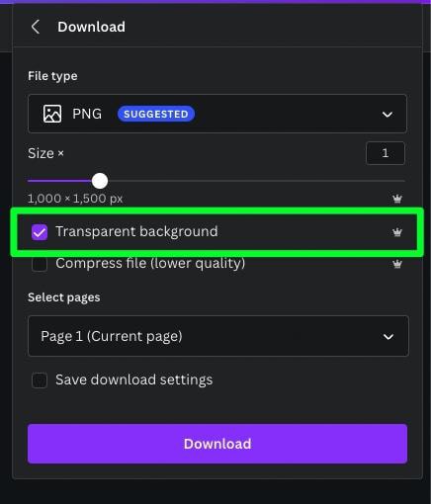This screenshot has height=504, width=431.
Task: Click the Transparent background label text
Action: point(136,231)
